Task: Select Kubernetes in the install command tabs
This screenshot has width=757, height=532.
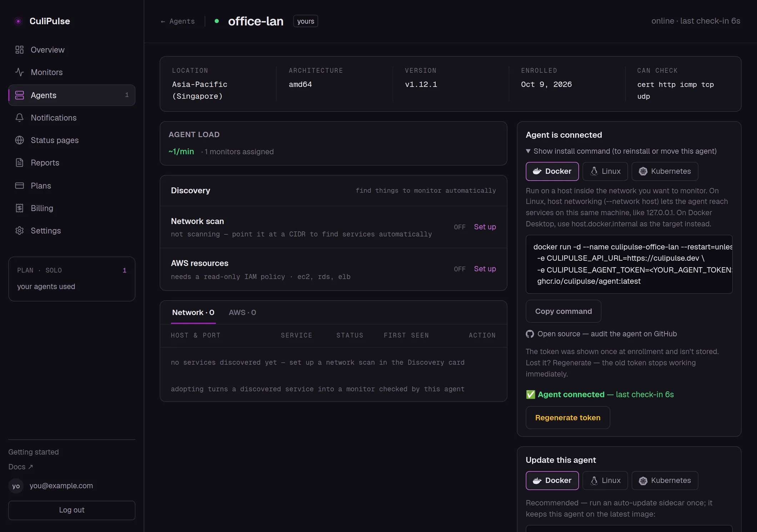Action: pos(665,171)
